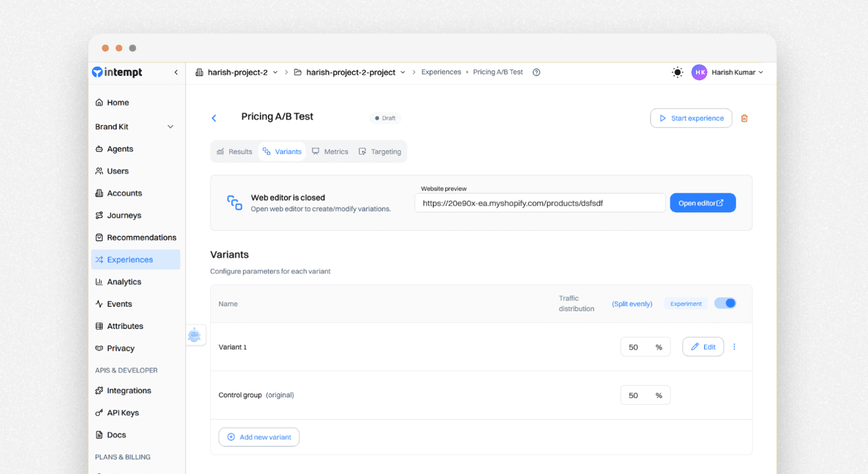Click the back arrow beside Pricing A/B Test
This screenshot has width=868, height=474.
pyautogui.click(x=214, y=118)
